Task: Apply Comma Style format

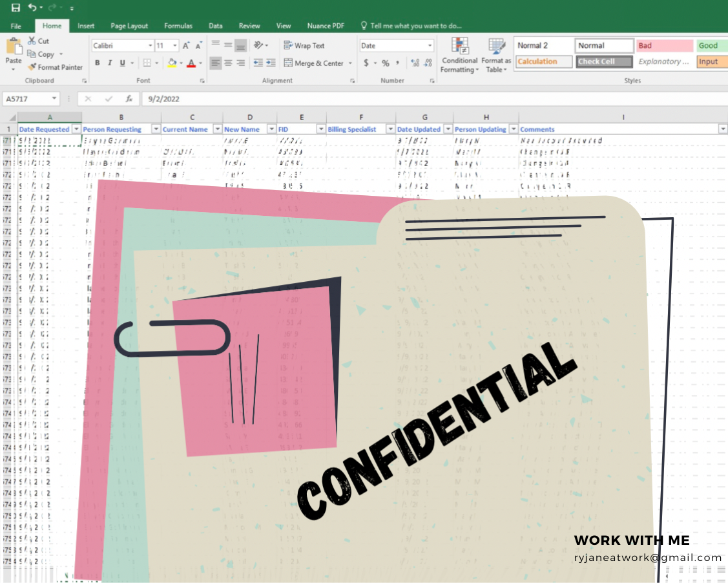Action: click(x=398, y=63)
